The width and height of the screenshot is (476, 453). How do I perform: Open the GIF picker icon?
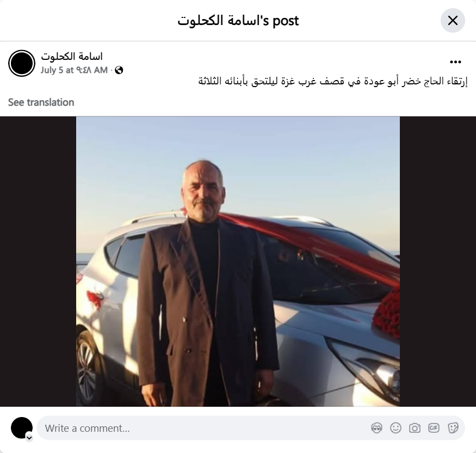pos(434,428)
